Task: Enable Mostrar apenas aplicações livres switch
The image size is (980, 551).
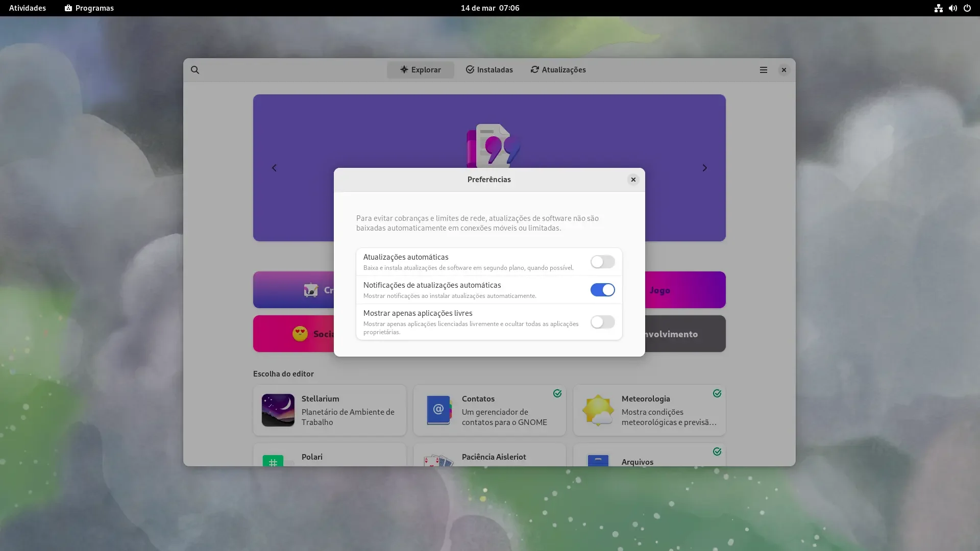Action: coord(602,322)
